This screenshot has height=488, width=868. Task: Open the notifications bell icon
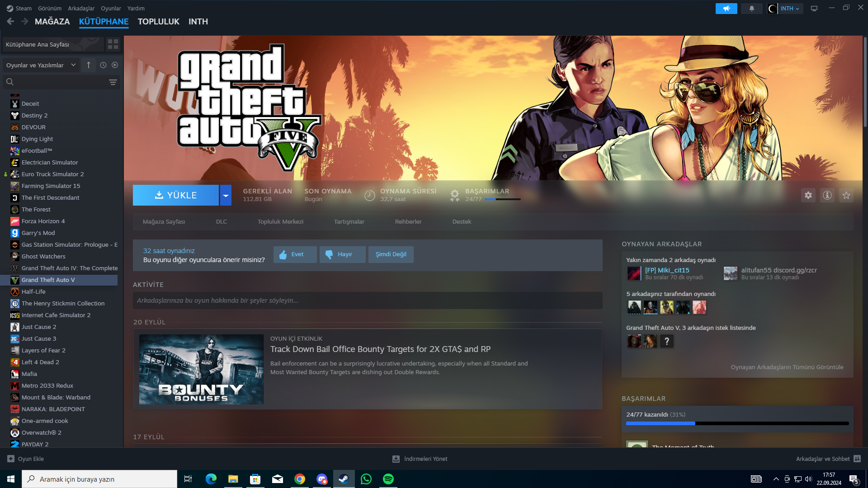tap(752, 9)
